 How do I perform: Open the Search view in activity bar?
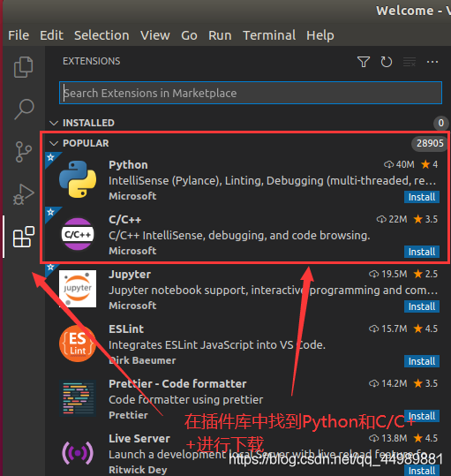tap(24, 110)
